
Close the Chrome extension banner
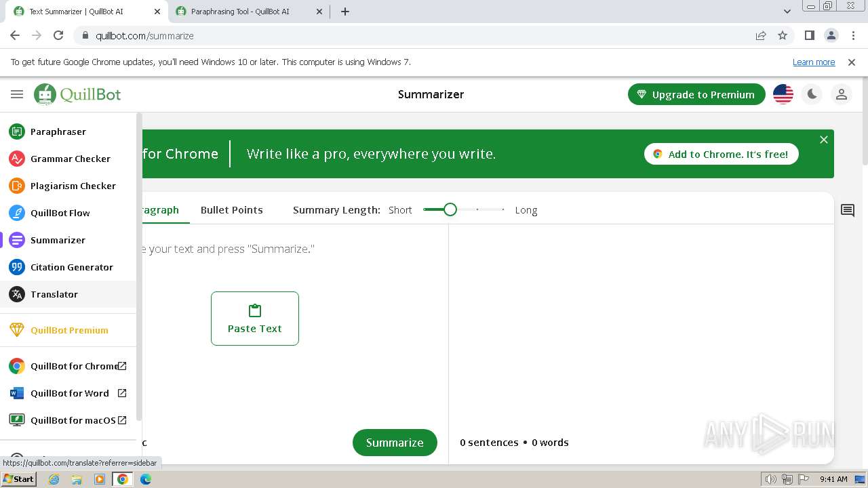pos(824,140)
